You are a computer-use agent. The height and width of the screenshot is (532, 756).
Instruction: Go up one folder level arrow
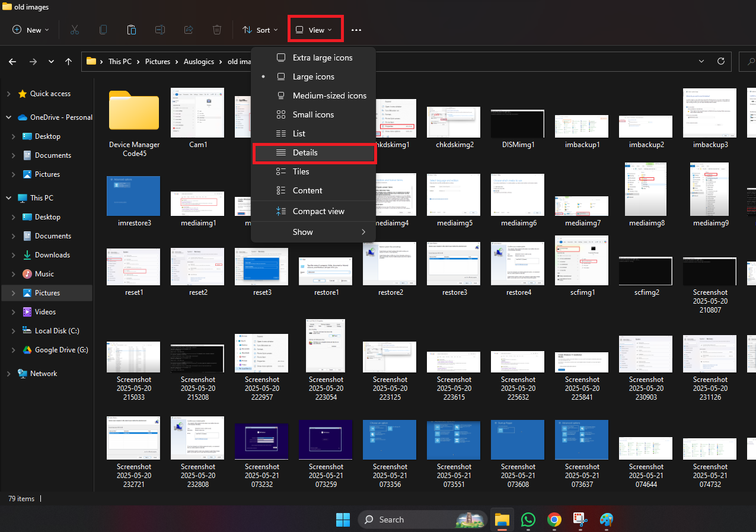pyautogui.click(x=69, y=62)
